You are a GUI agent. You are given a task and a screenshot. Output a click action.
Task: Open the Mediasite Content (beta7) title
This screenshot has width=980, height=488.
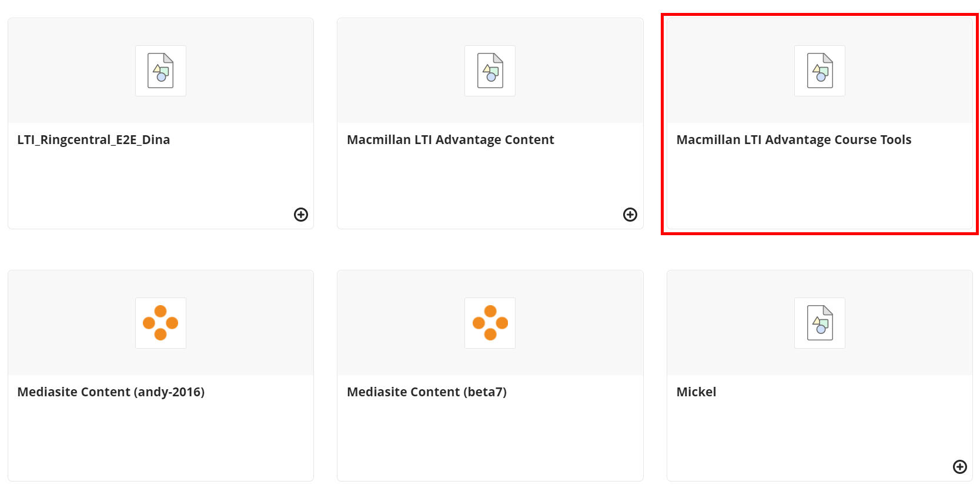coord(427,392)
